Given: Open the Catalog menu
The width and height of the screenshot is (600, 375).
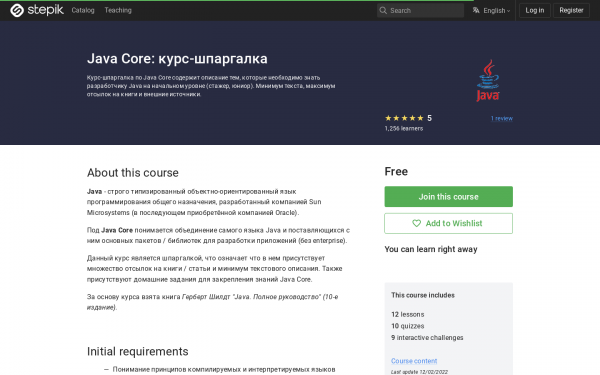Looking at the screenshot, I should pos(83,10).
